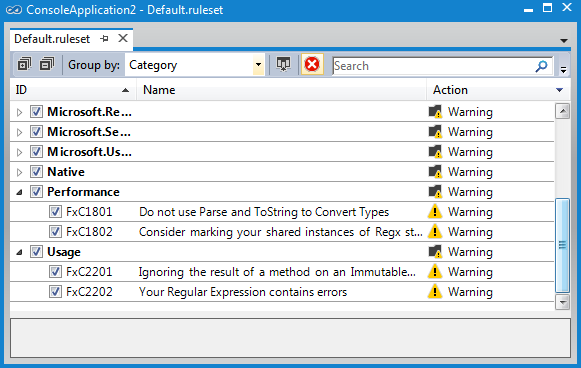Click the FxC1802 rule ID
This screenshot has height=368, width=581.
(89, 232)
